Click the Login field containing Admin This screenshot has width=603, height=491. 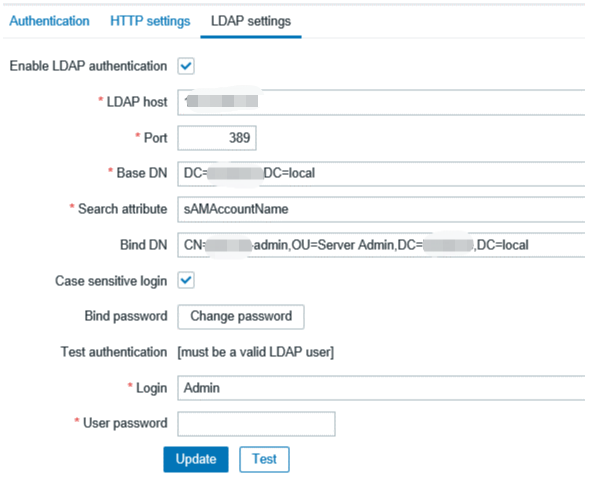click(380, 388)
